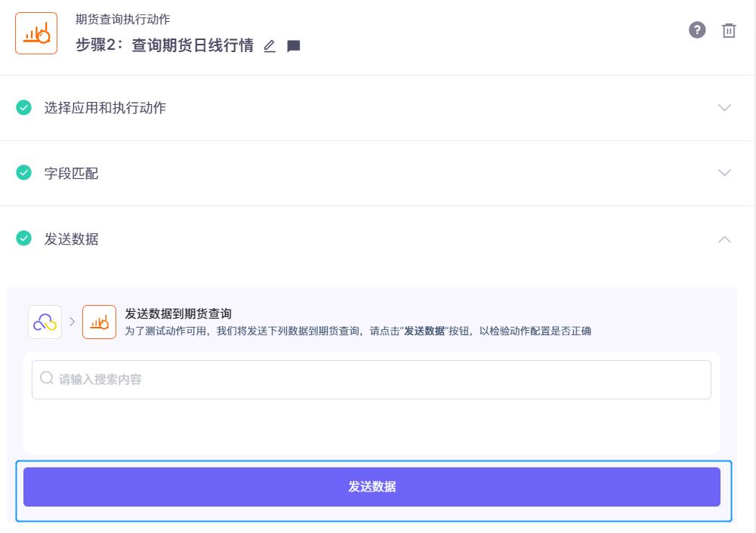Click the arrow between the two app icons

[72, 320]
